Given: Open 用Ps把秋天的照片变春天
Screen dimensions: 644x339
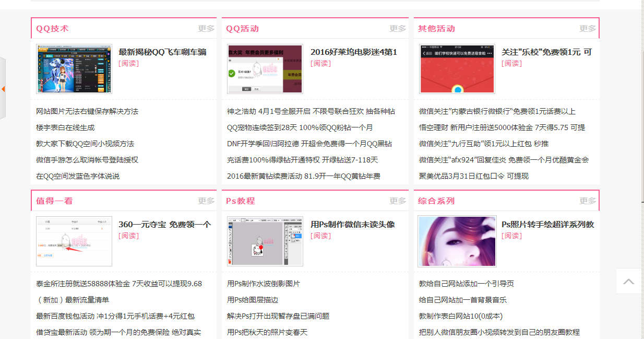Looking at the screenshot, I should [x=267, y=332].
